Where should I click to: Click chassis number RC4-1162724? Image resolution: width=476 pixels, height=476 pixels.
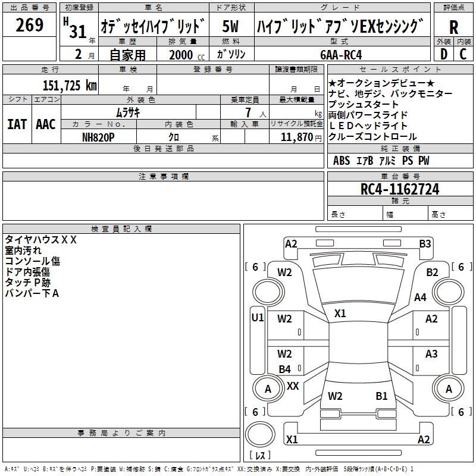(x=400, y=189)
